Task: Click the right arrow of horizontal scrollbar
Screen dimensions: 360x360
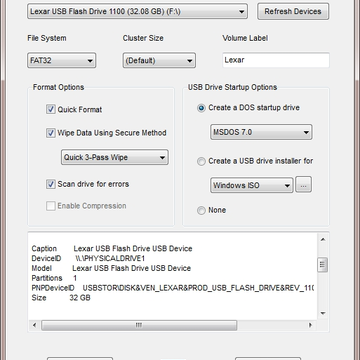Action: tap(311, 325)
